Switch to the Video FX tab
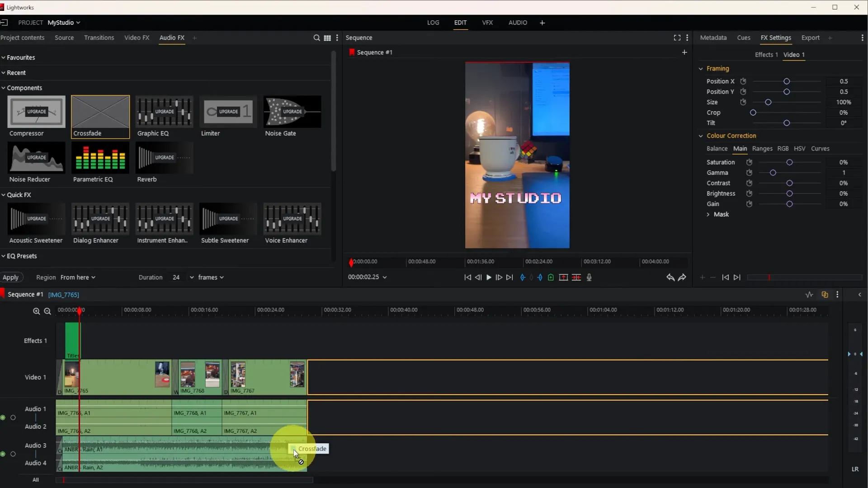 point(137,38)
